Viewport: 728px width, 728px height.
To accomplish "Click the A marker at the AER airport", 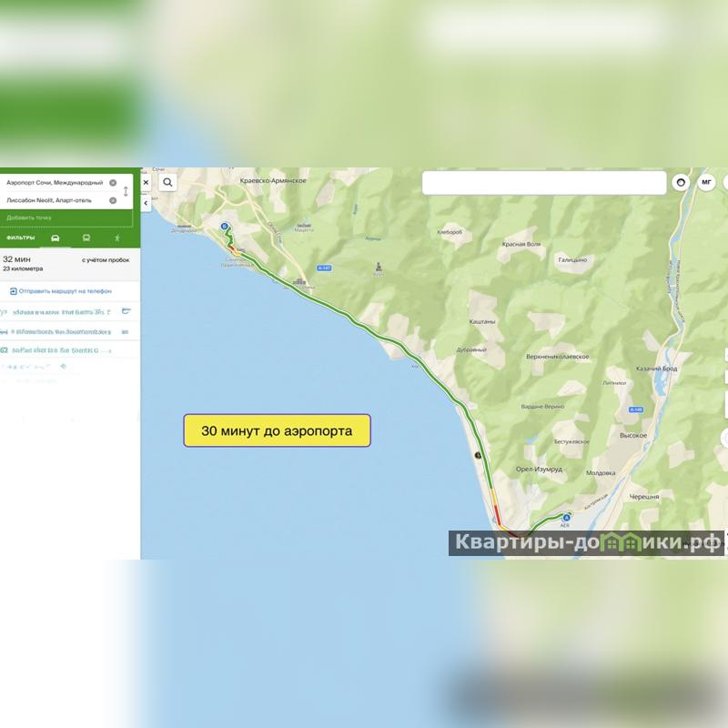I will (x=565, y=517).
